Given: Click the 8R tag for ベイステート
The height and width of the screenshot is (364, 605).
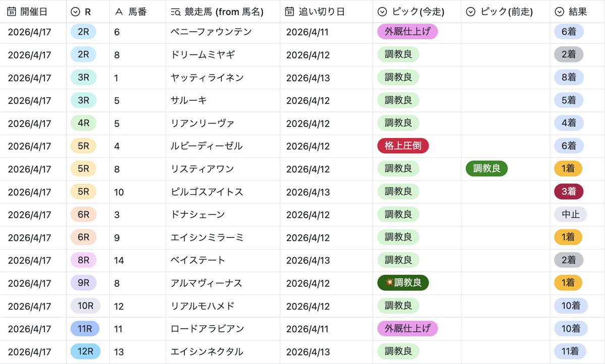Looking at the screenshot, I should 84,260.
